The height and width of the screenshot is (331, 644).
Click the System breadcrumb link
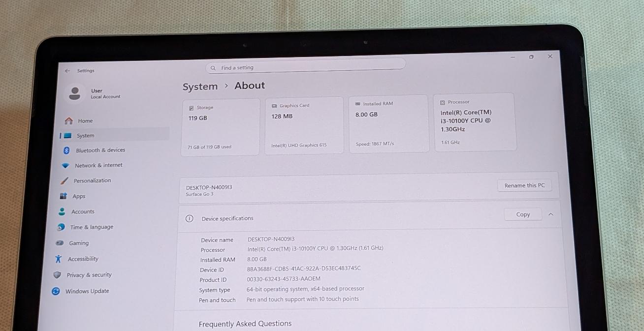tap(200, 87)
